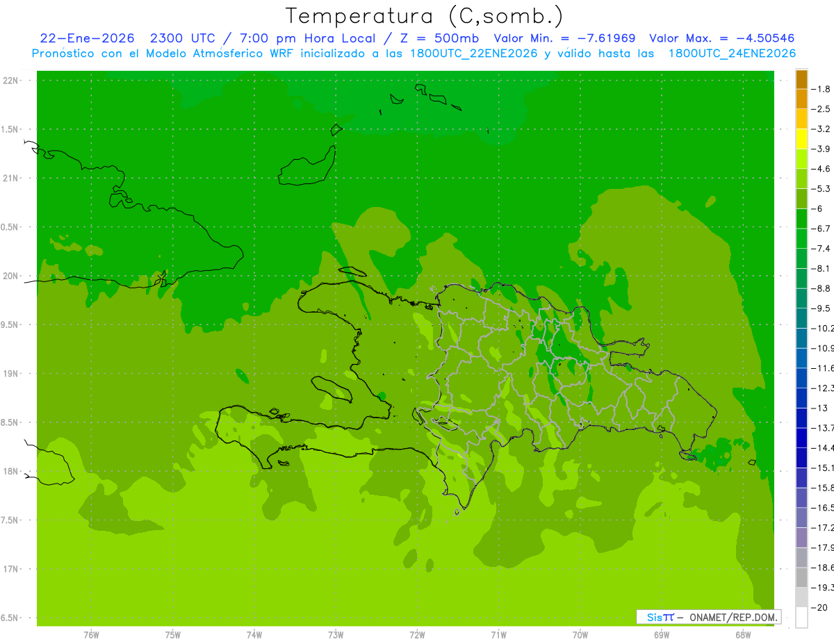Select the '1800UTC_22ENE2026' initialization timestamp
Screen dimensions: 834x644
[x=473, y=53]
